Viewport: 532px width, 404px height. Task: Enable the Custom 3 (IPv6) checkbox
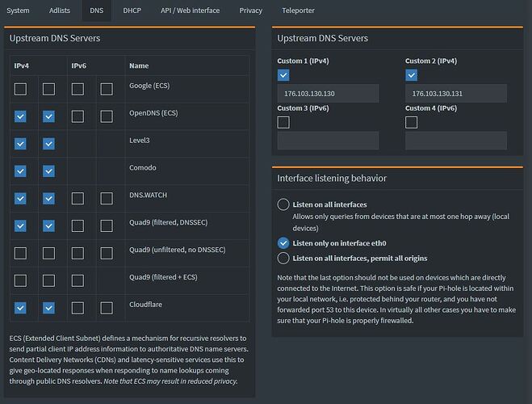[283, 122]
